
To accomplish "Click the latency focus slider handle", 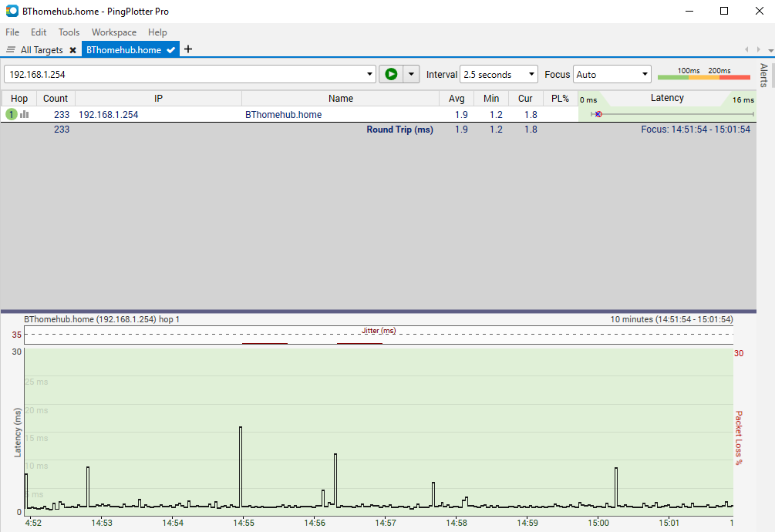I will (598, 114).
